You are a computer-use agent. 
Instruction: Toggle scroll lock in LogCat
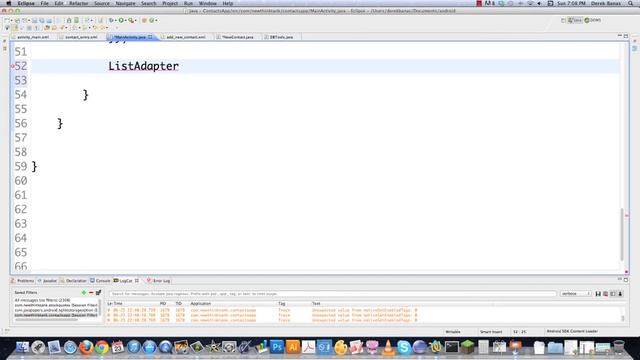(x=620, y=294)
